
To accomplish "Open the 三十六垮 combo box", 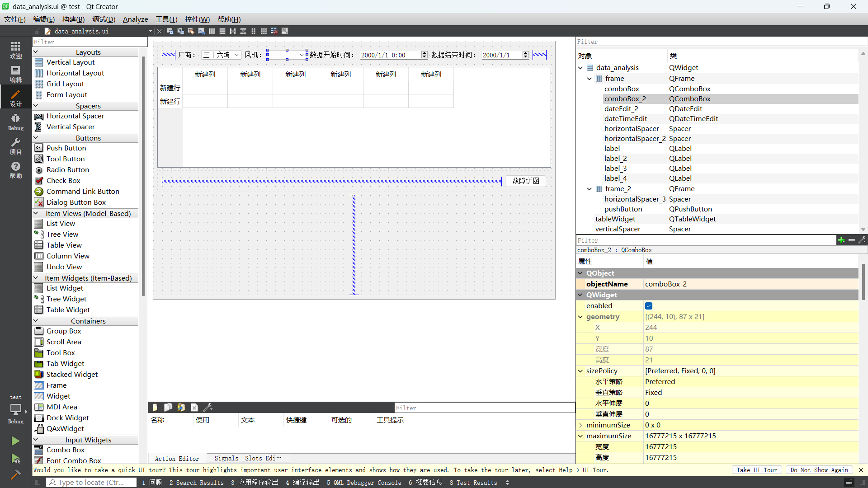I will click(x=221, y=55).
